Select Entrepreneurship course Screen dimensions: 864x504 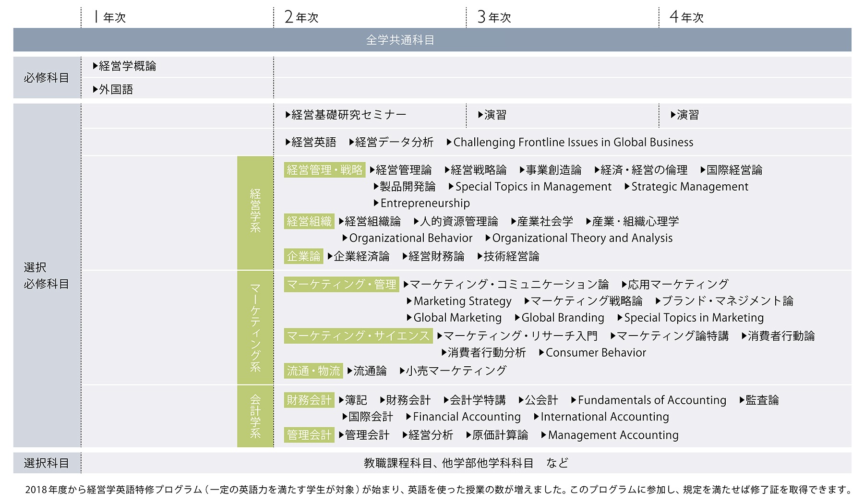422,204
